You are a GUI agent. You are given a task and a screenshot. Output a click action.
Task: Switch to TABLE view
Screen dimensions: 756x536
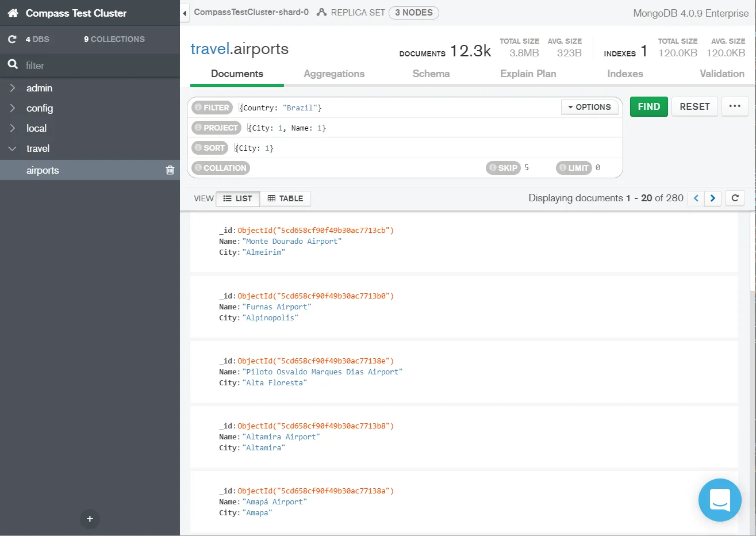(286, 198)
